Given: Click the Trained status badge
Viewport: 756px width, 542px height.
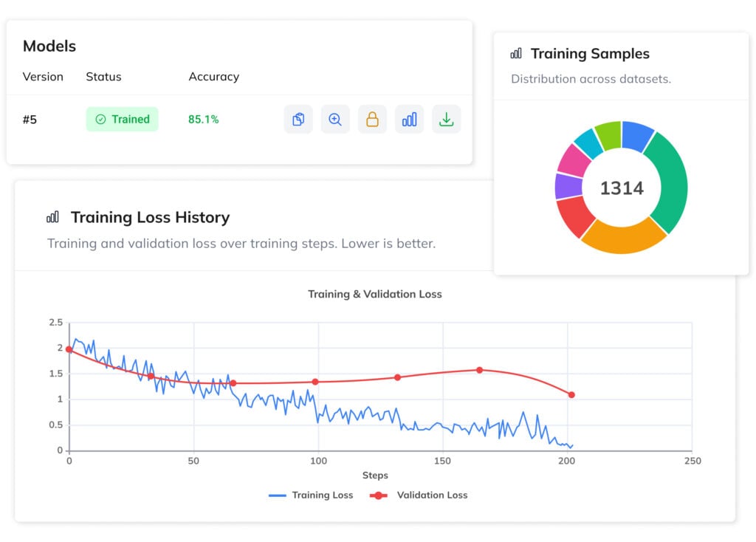Looking at the screenshot, I should point(122,119).
